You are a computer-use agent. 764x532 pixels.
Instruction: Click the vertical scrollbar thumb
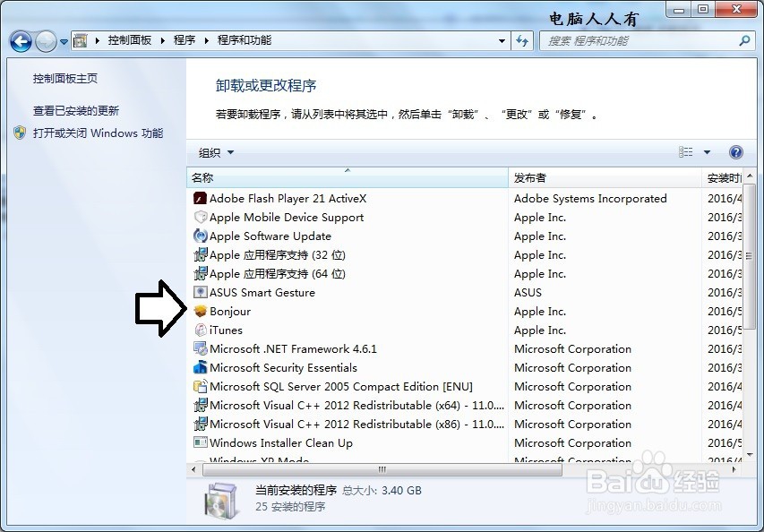tap(750, 256)
